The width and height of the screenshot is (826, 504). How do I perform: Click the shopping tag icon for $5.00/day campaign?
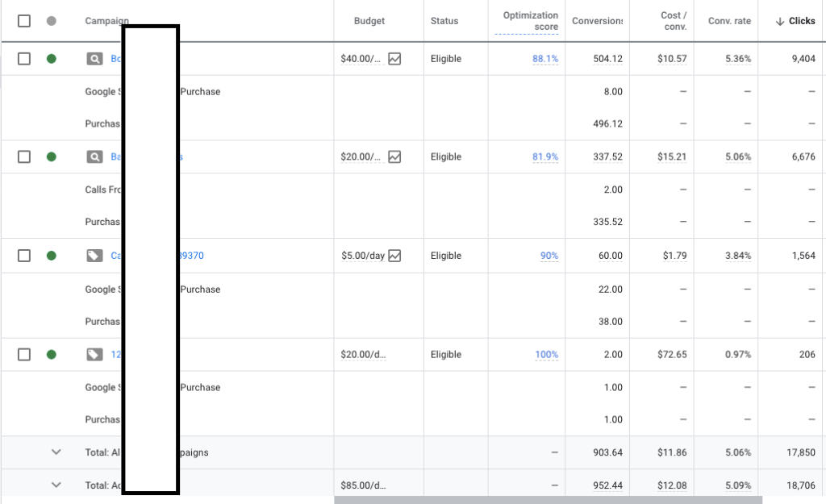(x=95, y=256)
